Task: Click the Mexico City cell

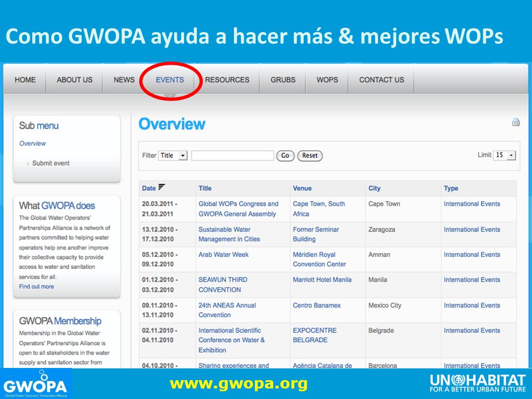Action: pyautogui.click(x=385, y=305)
